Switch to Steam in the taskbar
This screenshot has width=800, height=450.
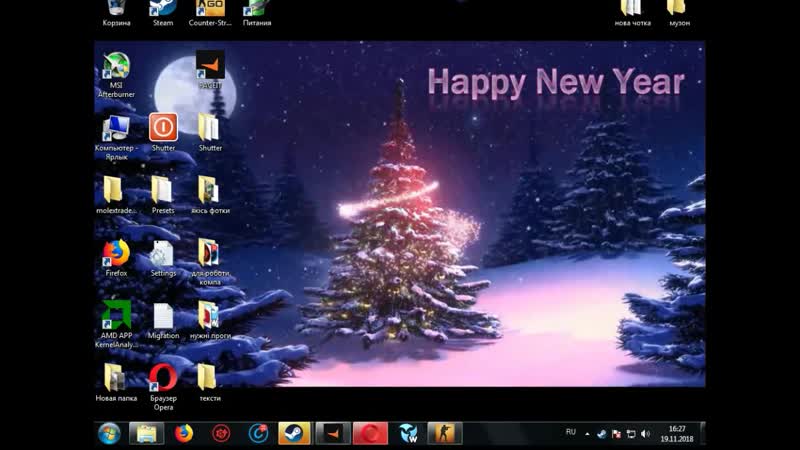[x=294, y=434]
